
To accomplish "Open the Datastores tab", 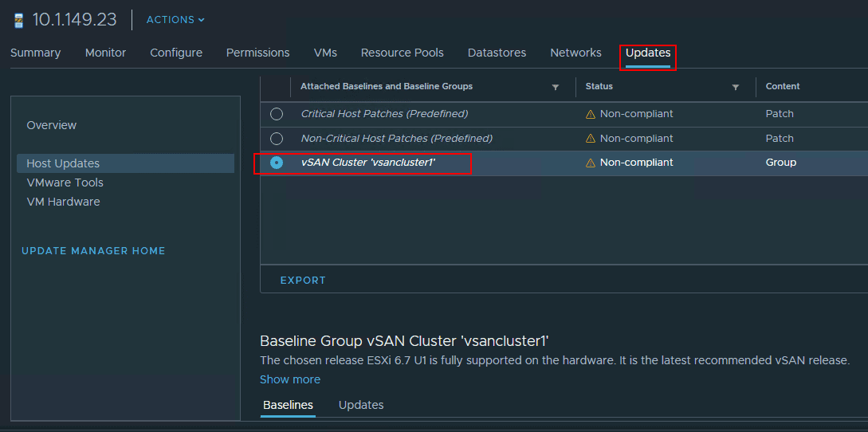I will (x=497, y=53).
